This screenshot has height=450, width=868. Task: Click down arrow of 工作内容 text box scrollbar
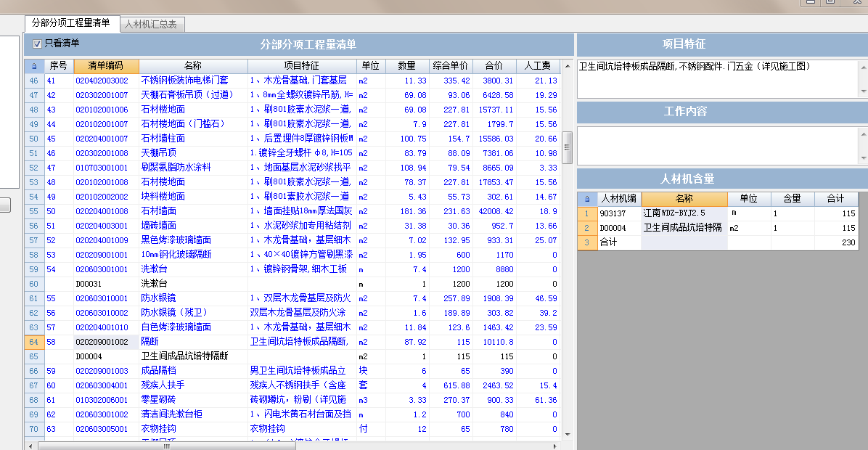[x=863, y=158]
